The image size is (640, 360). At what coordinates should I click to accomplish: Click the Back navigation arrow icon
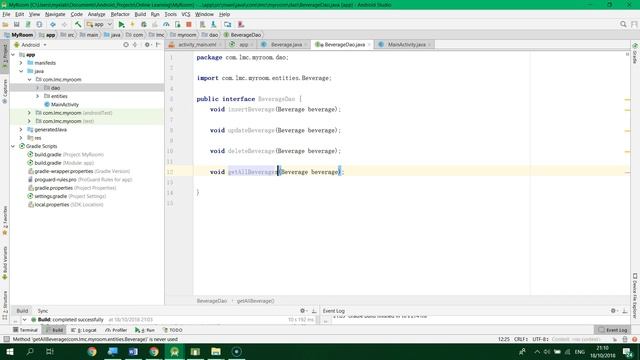tap(53, 24)
